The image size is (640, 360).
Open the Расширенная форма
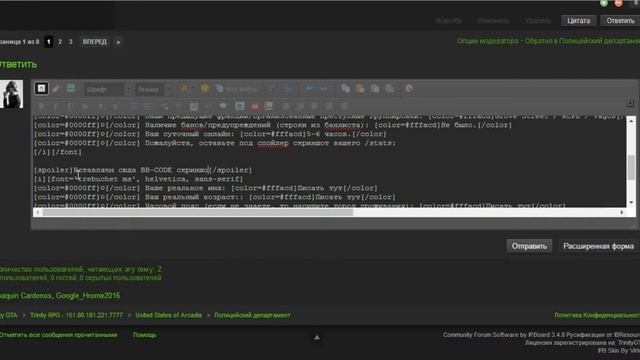[x=598, y=246]
